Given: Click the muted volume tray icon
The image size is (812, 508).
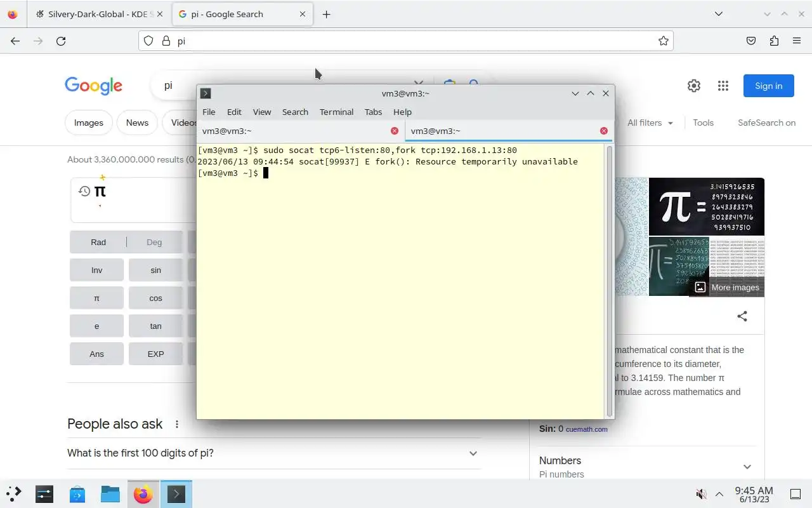Looking at the screenshot, I should click(x=701, y=494).
